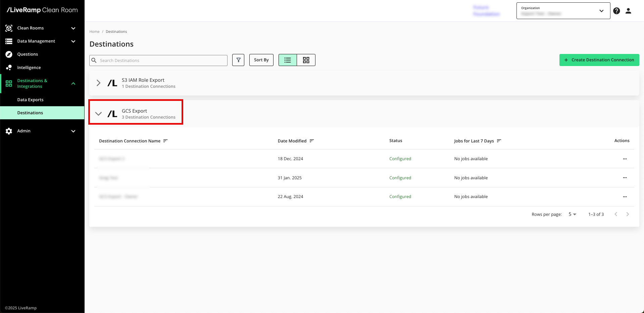Open the Sort By button
The width and height of the screenshot is (644, 313).
click(261, 60)
